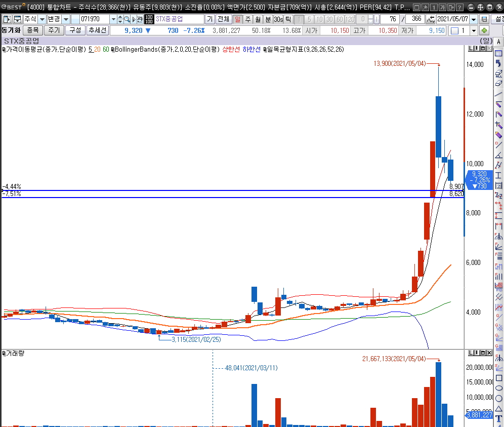Select the vertical line pencil tool

[x=498, y=114]
